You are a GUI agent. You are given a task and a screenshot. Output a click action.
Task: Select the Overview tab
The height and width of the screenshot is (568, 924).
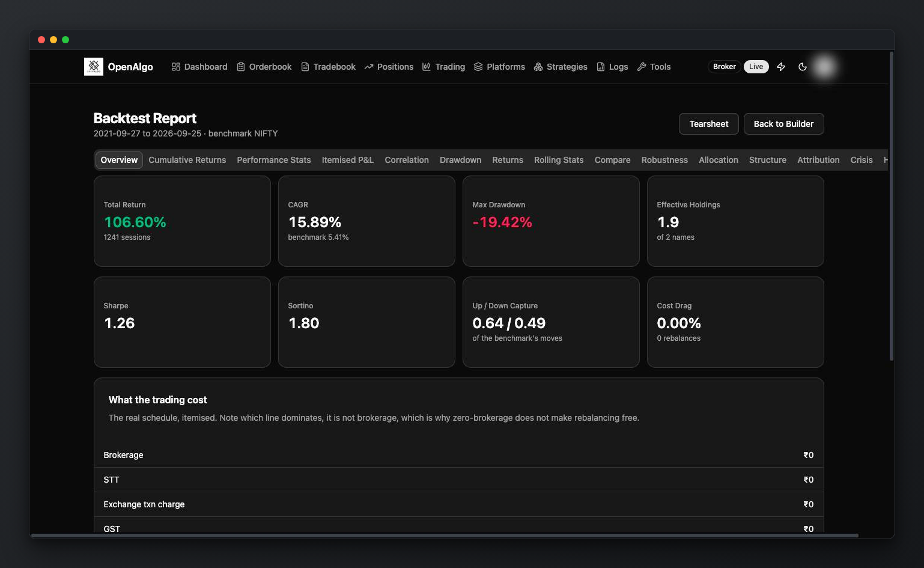[119, 160]
